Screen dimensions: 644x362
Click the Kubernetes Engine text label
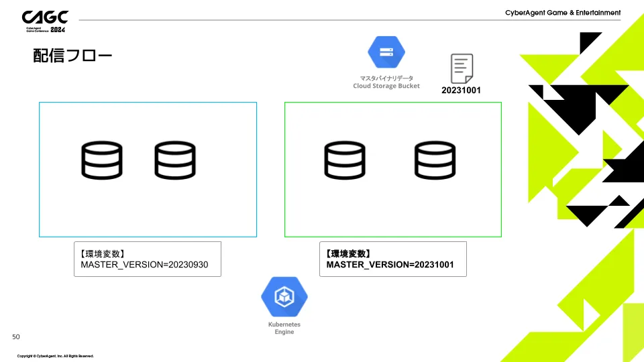tap(284, 328)
